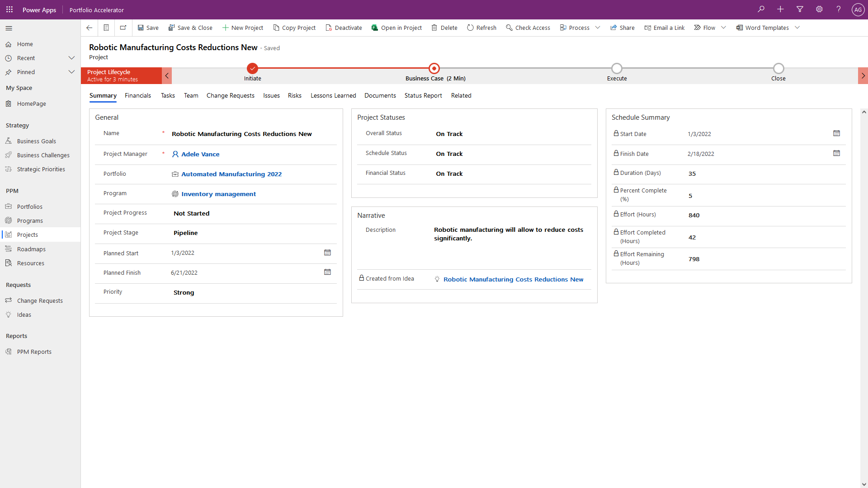This screenshot has height=488, width=868.
Task: Click scrollbar up arrow at right
Action: point(864,112)
